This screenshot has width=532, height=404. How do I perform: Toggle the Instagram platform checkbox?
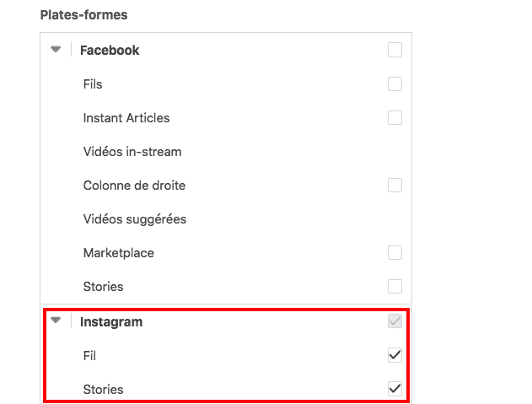(395, 321)
